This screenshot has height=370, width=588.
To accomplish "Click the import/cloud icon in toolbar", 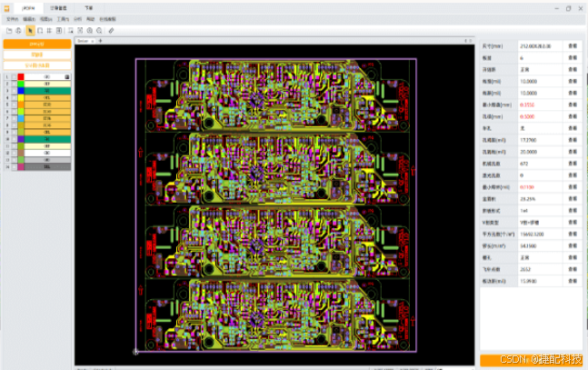I will tap(18, 31).
